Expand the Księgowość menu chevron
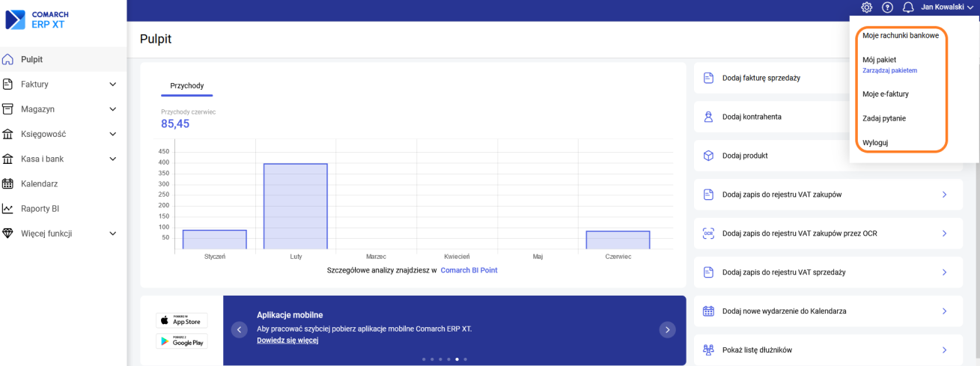The width and height of the screenshot is (980, 366). pos(113,134)
